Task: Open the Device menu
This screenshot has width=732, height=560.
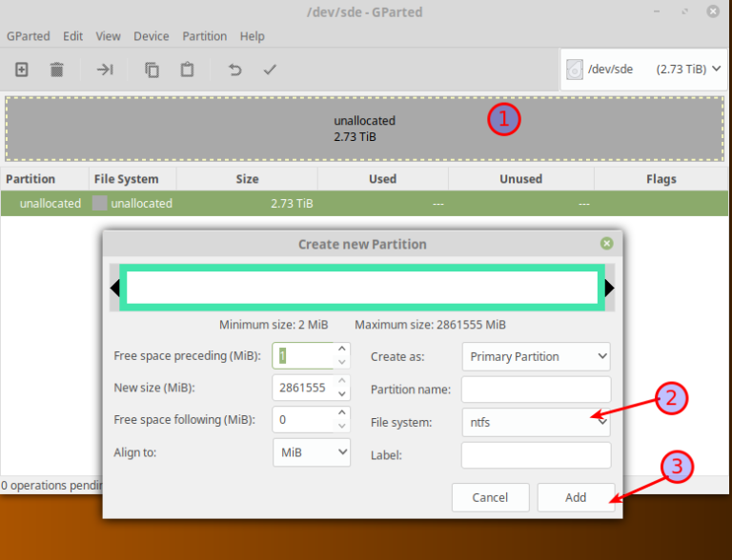Action: [152, 36]
